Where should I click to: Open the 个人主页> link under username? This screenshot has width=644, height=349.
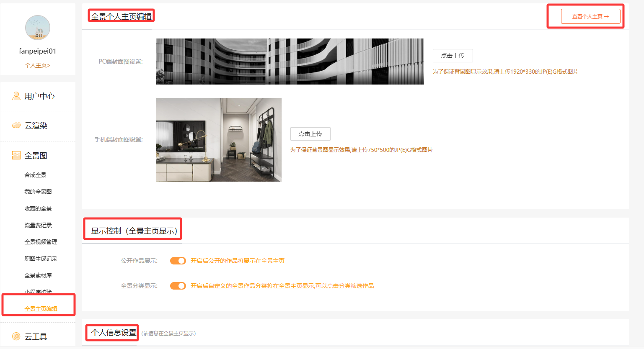pos(37,65)
